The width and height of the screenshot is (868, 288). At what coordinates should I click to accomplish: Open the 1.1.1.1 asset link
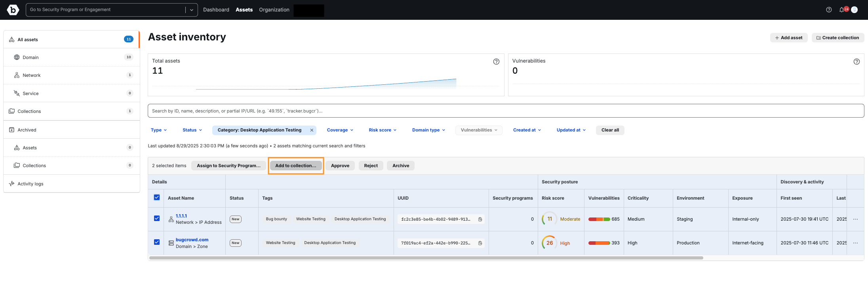[x=181, y=216]
